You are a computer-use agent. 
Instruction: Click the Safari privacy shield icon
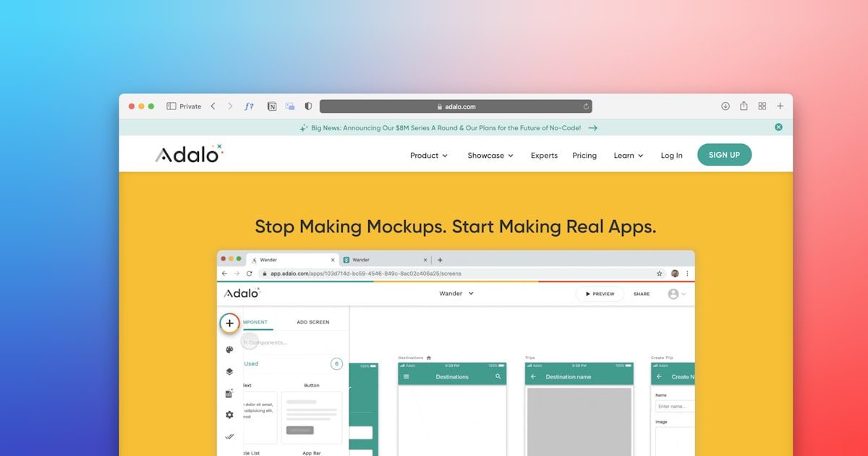tap(308, 106)
